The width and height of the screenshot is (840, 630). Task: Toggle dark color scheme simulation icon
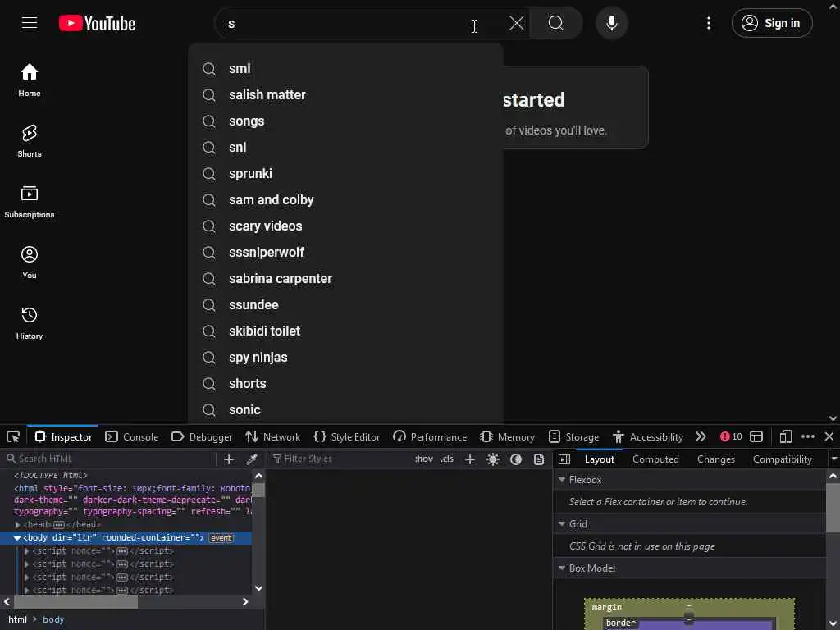pyautogui.click(x=516, y=459)
